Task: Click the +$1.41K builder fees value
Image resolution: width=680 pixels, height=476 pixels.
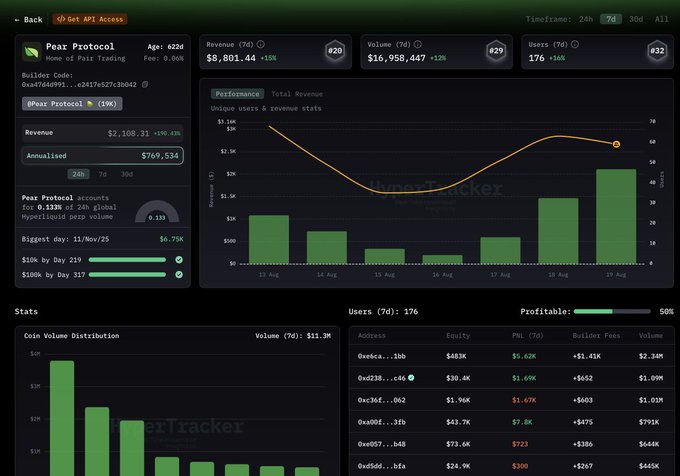Action: (x=587, y=356)
